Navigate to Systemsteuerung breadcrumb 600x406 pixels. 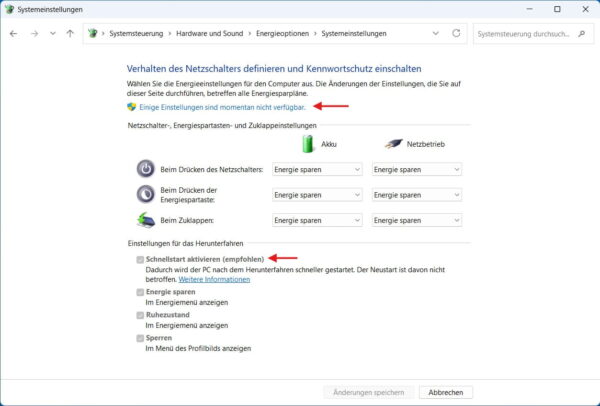(136, 34)
